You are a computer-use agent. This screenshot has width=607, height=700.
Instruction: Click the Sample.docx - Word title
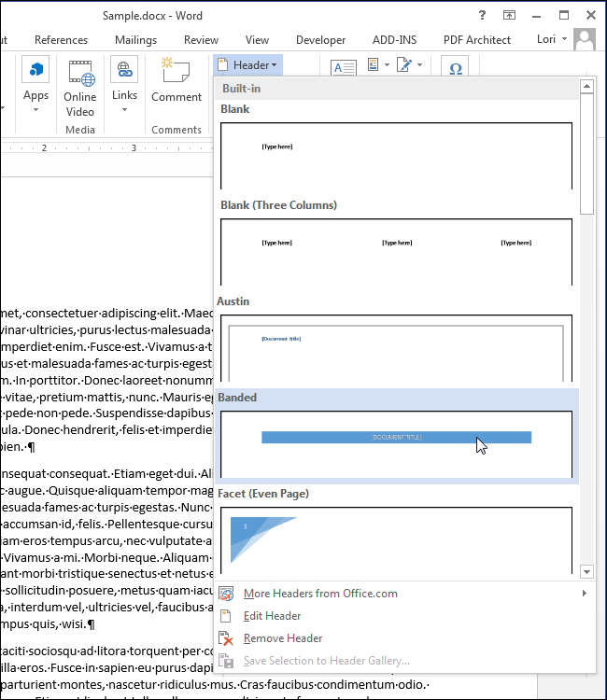pyautogui.click(x=152, y=16)
